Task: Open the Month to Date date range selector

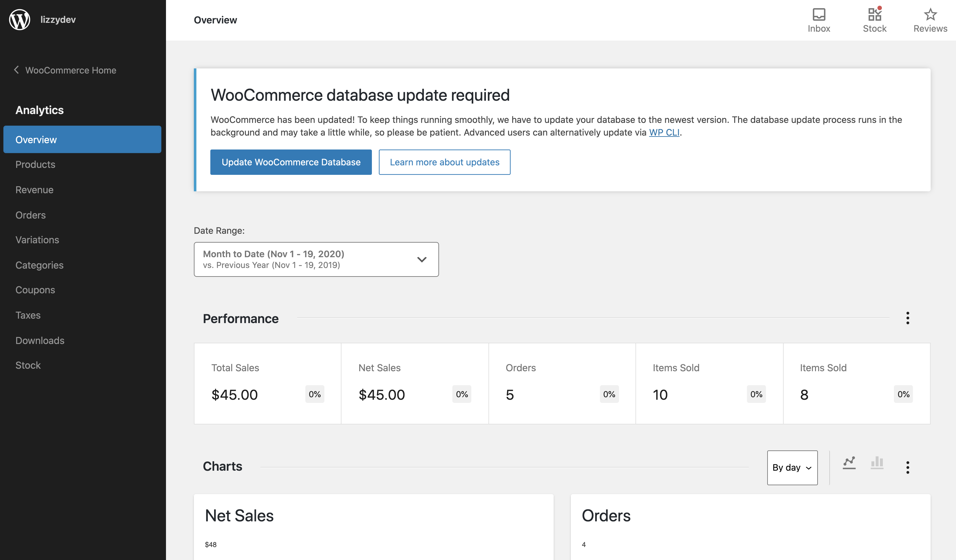Action: tap(316, 259)
